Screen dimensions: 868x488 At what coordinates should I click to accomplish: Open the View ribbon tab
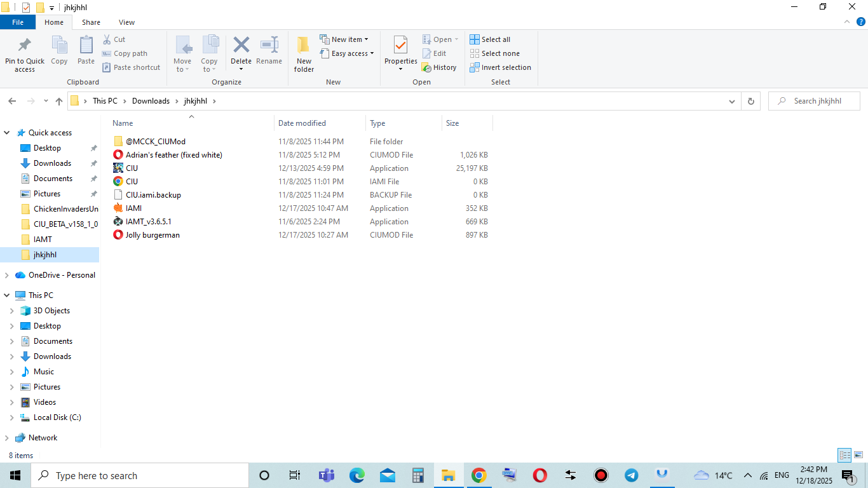pyautogui.click(x=126, y=22)
